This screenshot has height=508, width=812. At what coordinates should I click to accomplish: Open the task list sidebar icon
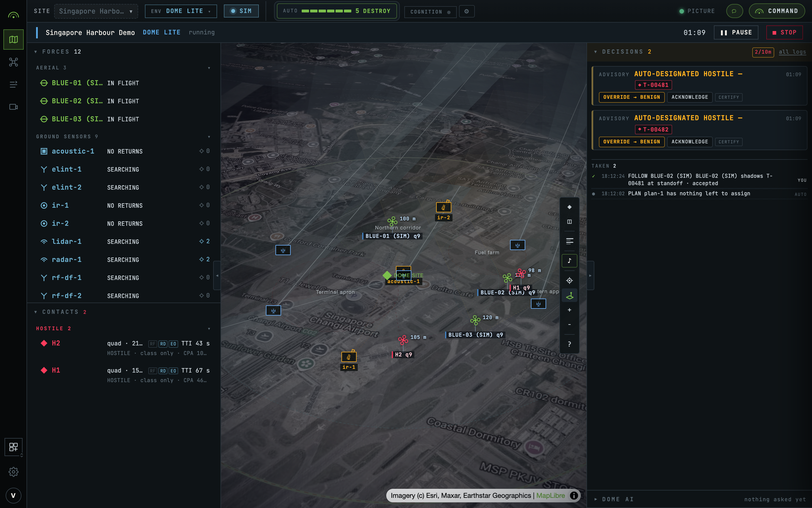14,84
